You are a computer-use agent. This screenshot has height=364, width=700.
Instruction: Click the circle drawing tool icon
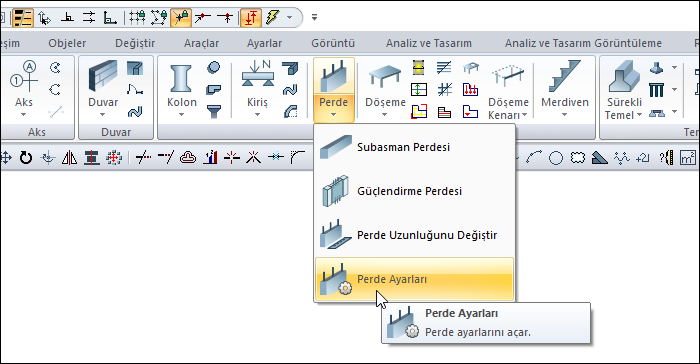[556, 158]
